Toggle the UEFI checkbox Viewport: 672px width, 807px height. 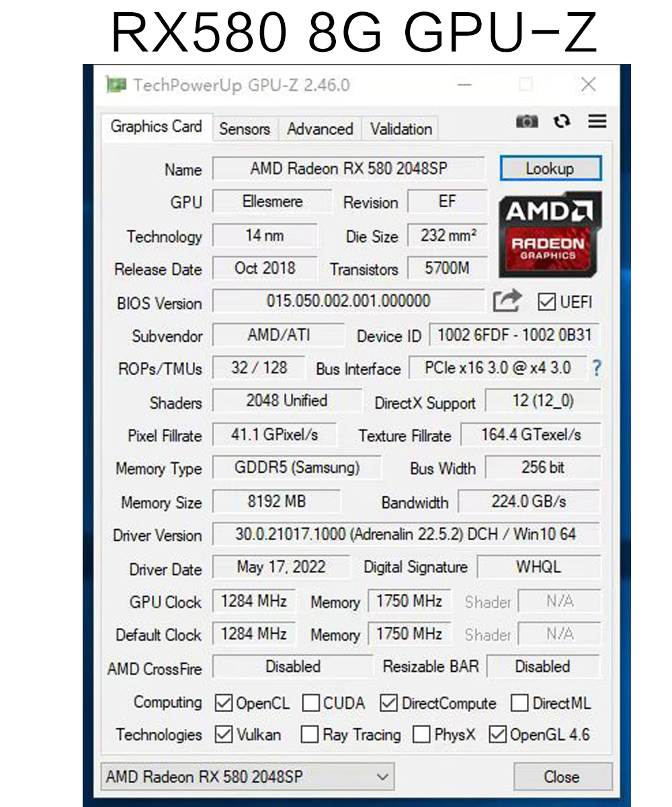click(546, 302)
